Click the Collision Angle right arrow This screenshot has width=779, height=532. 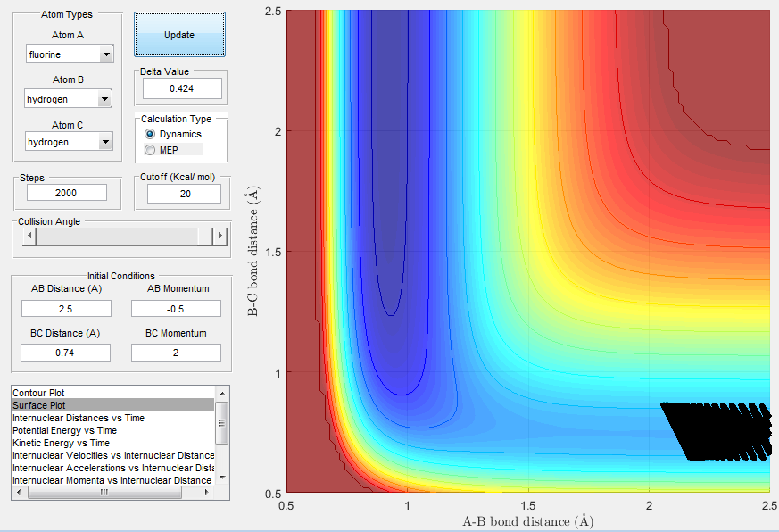click(x=220, y=237)
